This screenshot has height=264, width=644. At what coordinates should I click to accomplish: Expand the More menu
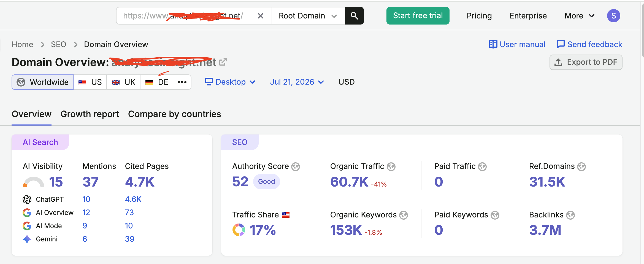pyautogui.click(x=580, y=16)
